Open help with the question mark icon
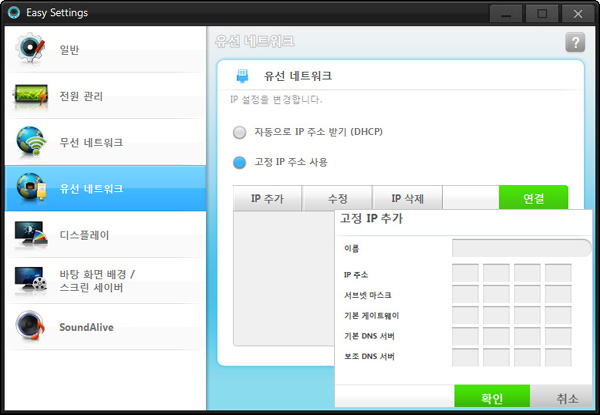This screenshot has width=600, height=415. click(x=574, y=42)
